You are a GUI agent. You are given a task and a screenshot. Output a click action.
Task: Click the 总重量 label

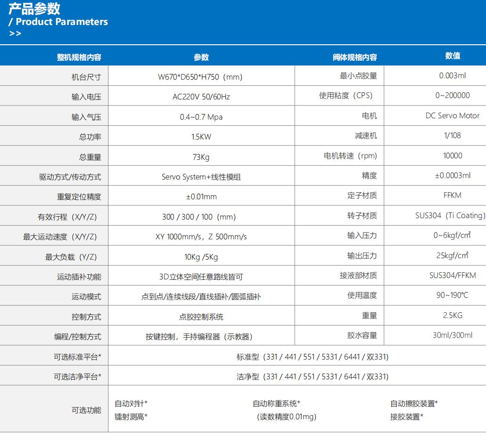pyautogui.click(x=90, y=157)
